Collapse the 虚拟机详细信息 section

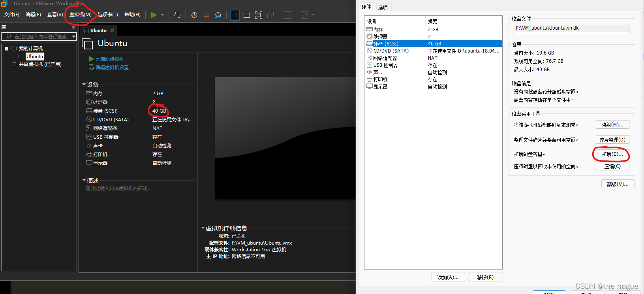point(203,228)
